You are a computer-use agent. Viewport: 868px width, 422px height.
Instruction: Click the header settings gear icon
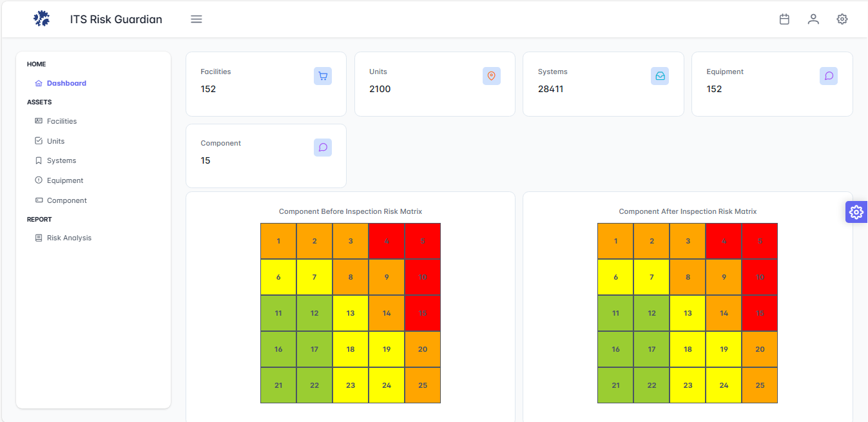point(842,19)
